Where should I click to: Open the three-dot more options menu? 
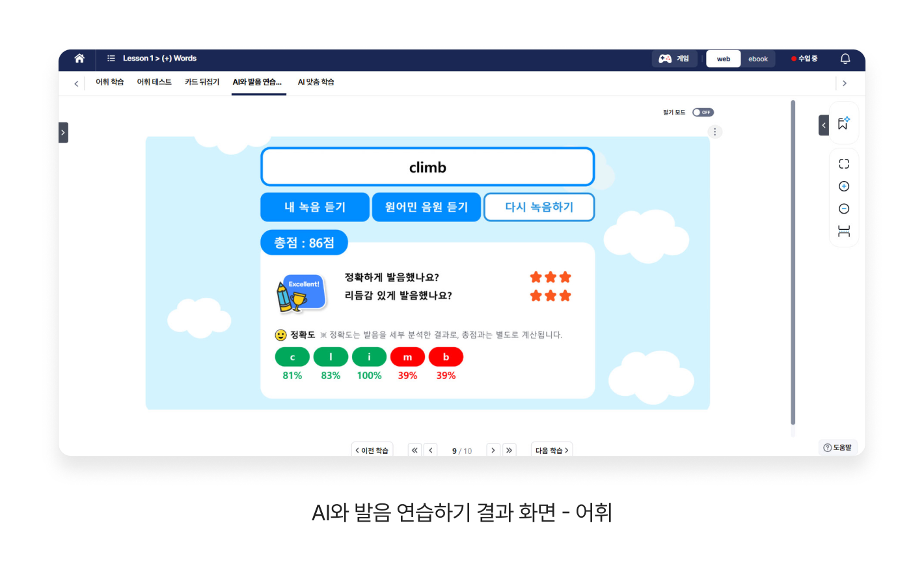(x=714, y=132)
